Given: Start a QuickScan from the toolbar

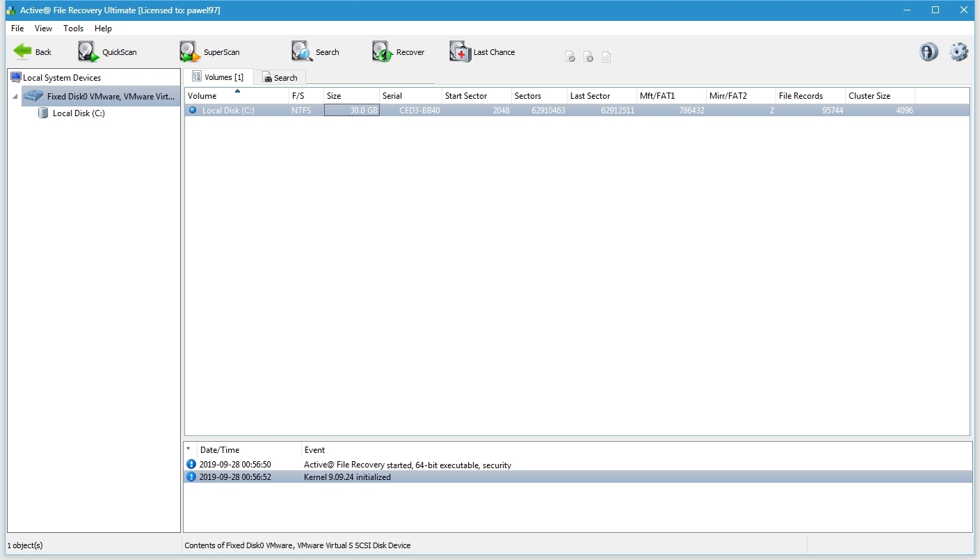Looking at the screenshot, I should pos(107,52).
